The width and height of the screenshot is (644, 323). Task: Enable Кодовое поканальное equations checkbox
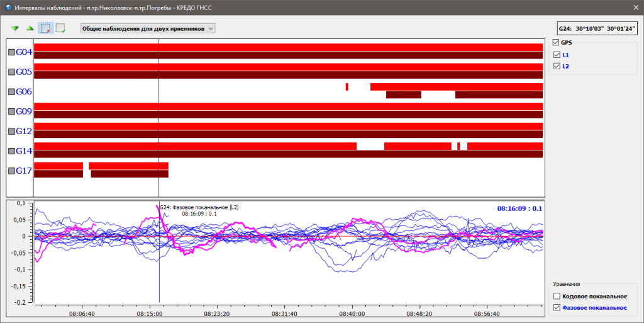pyautogui.click(x=557, y=296)
